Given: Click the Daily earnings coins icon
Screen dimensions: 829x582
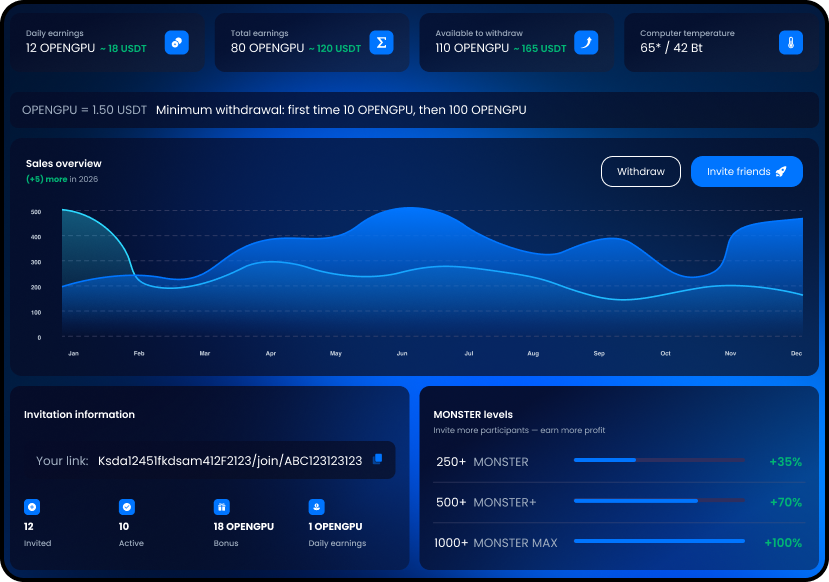Looking at the screenshot, I should tap(177, 42).
